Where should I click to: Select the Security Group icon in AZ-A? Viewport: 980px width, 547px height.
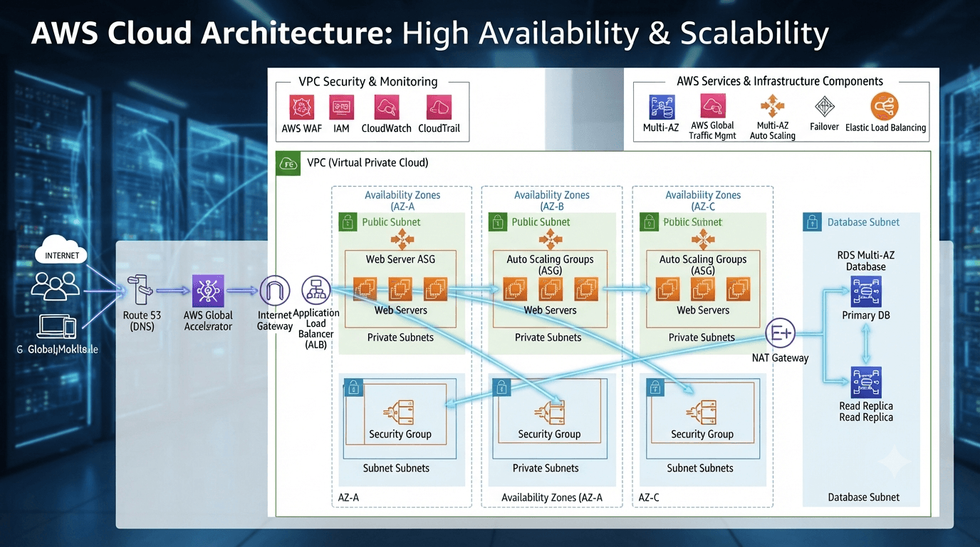pyautogui.click(x=400, y=412)
